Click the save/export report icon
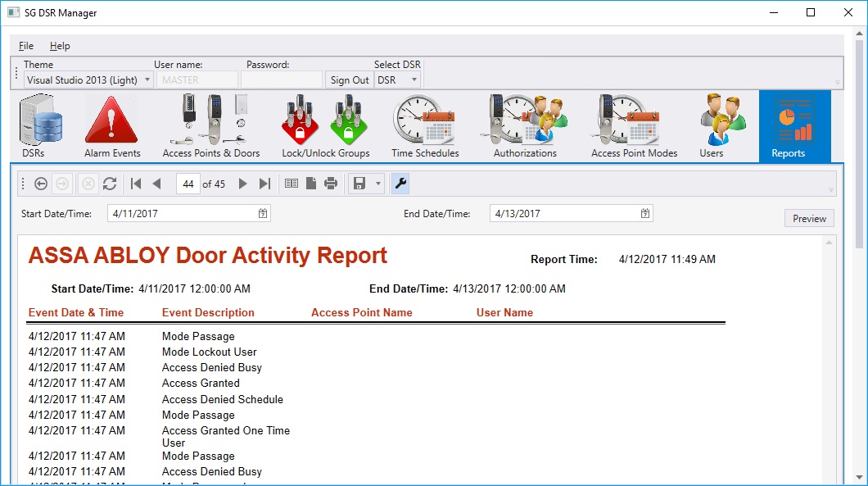The width and height of the screenshot is (868, 486). tap(359, 184)
